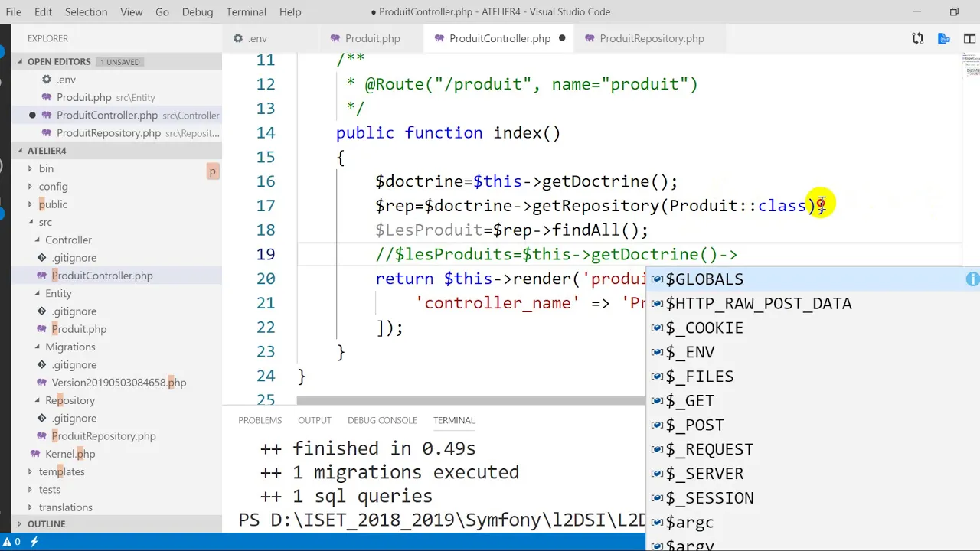This screenshot has width=980, height=551.
Task: Click the Open Changes git compare icon
Action: [917, 38]
